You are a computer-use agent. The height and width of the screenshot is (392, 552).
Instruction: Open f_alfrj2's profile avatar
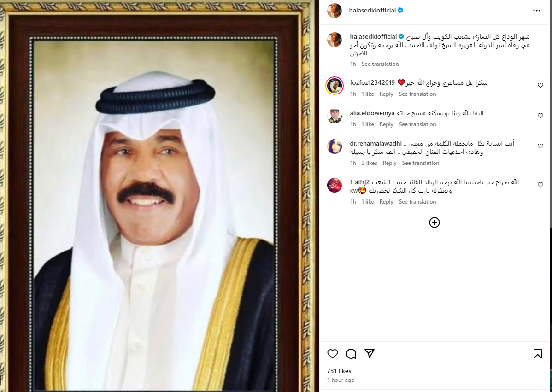[335, 185]
